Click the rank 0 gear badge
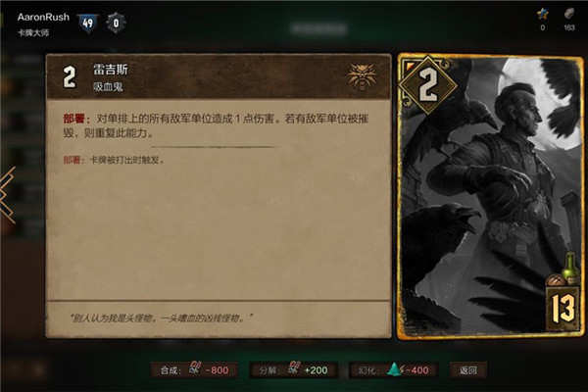This screenshot has width=588, height=392. tap(116, 24)
